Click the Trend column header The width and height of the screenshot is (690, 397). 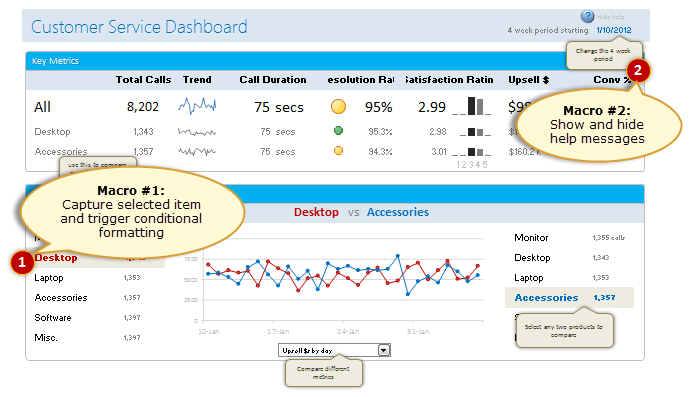[197, 80]
